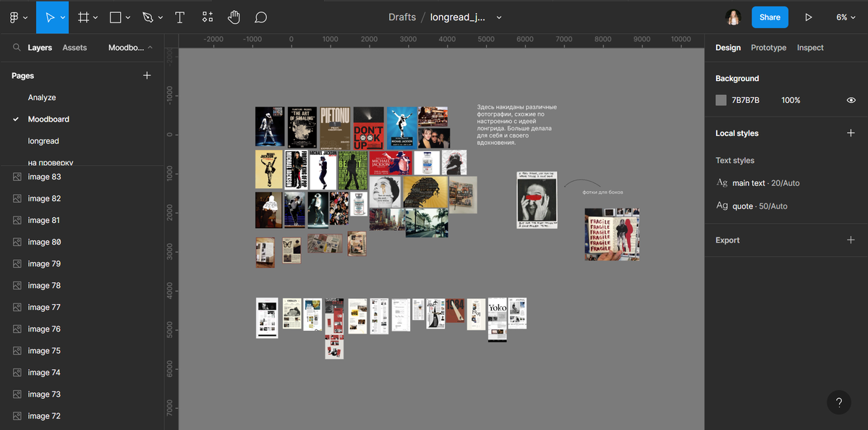
Task: Go to Drafts in breadcrumb
Action: point(402,17)
